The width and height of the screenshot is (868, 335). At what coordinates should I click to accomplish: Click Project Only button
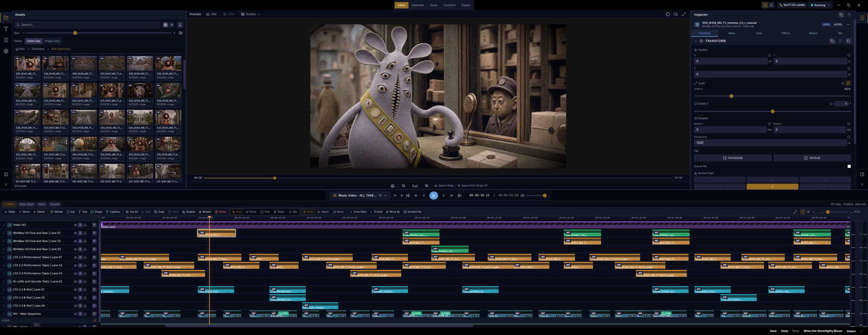click(x=53, y=41)
